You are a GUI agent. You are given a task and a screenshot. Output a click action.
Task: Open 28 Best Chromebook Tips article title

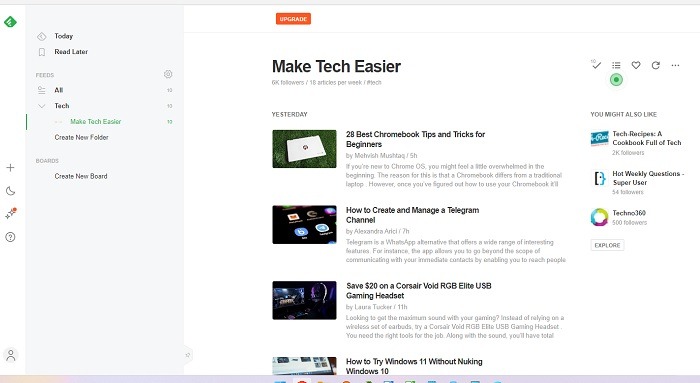click(415, 139)
